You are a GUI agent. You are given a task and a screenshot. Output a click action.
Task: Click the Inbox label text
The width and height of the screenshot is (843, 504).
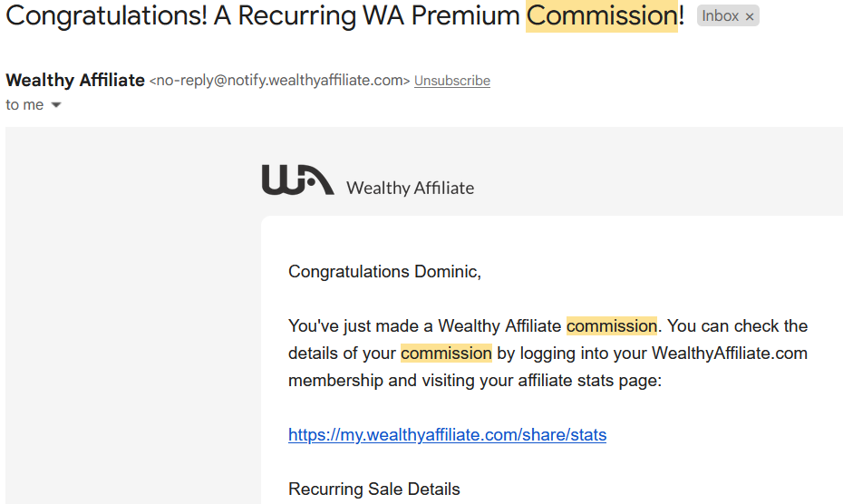click(720, 16)
